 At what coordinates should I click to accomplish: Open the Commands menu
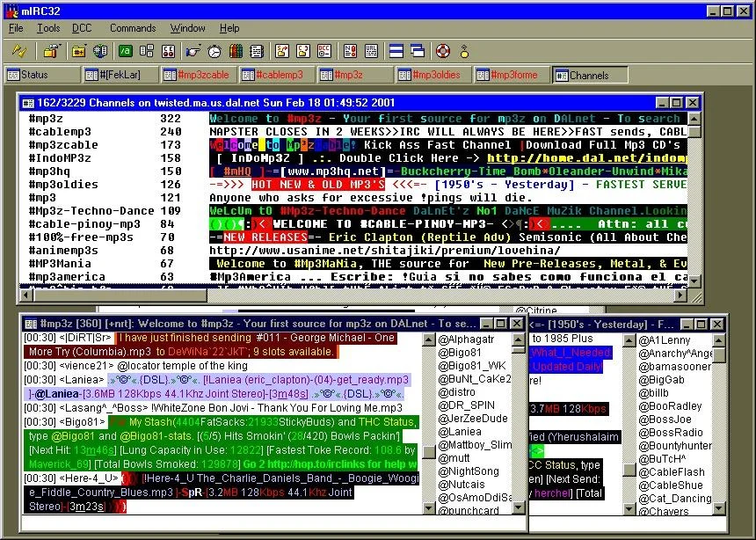coord(132,27)
